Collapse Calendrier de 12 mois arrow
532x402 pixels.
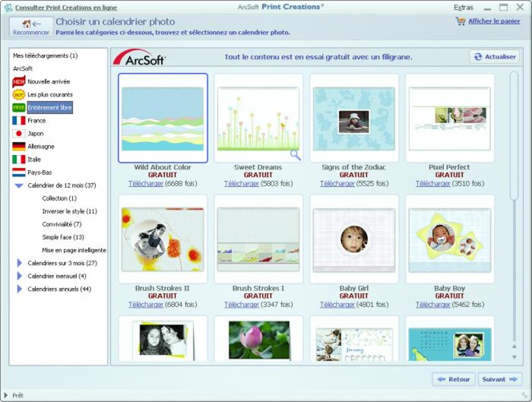pos(19,186)
